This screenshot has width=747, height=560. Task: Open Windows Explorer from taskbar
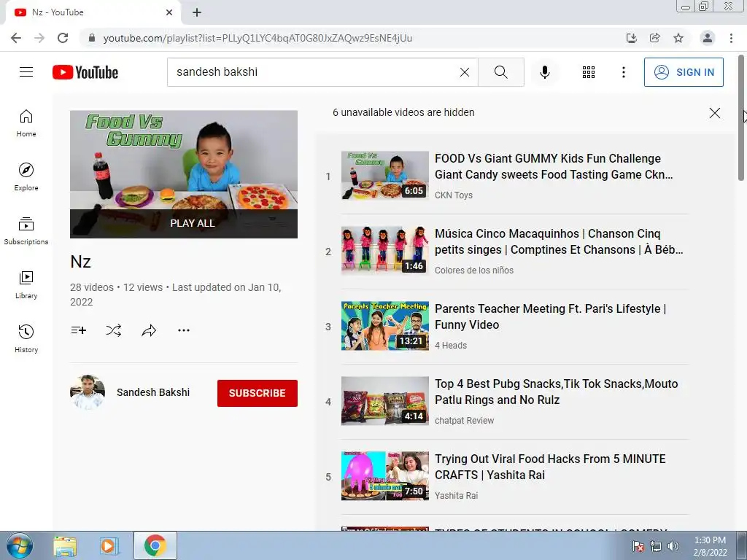click(65, 546)
